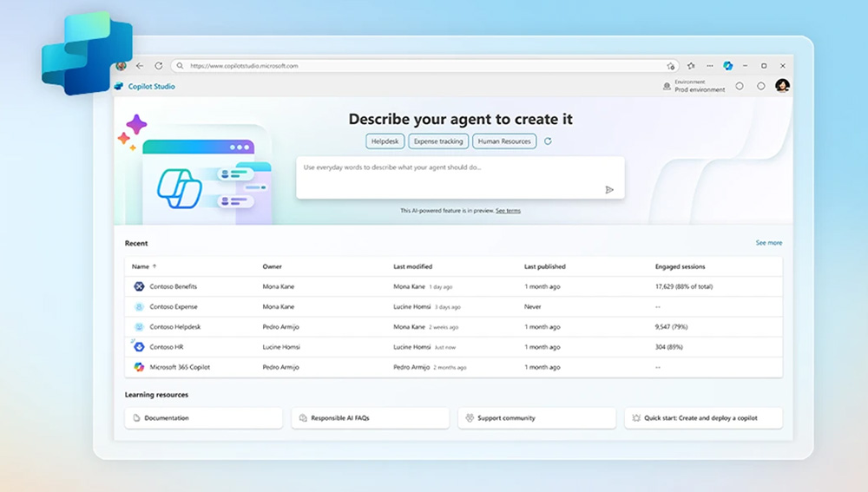Click 304 (89%) sessions value
This screenshot has width=868, height=492.
pos(668,347)
